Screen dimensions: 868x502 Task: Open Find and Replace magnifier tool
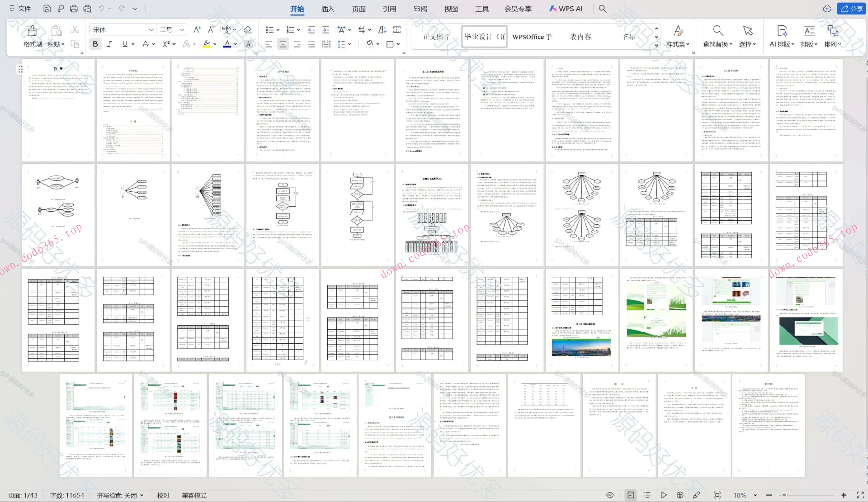(x=717, y=31)
